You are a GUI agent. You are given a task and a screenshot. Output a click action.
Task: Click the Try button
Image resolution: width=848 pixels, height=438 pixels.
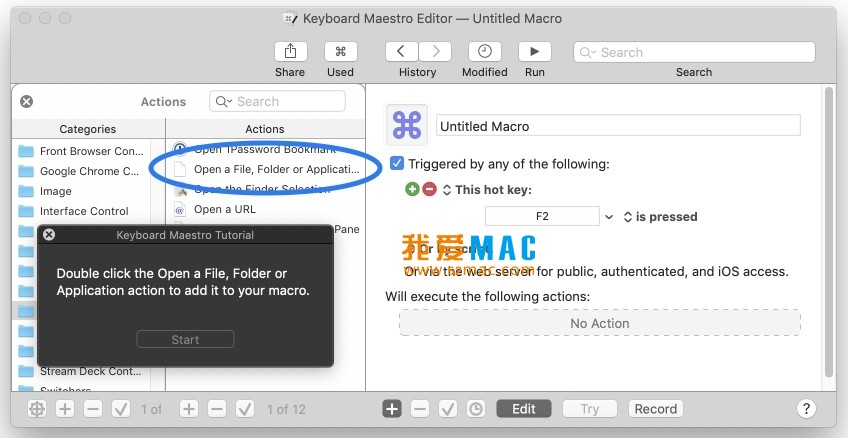click(589, 409)
